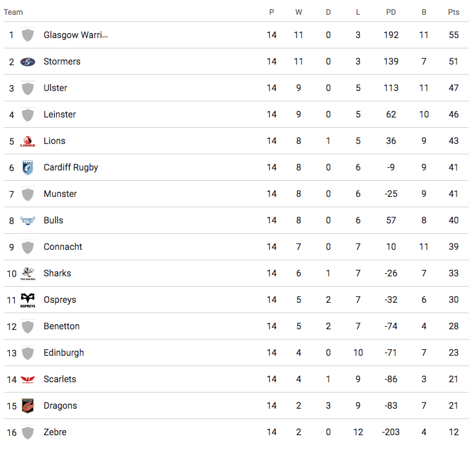Click the Cardiff Rugby badge icon

(28, 168)
